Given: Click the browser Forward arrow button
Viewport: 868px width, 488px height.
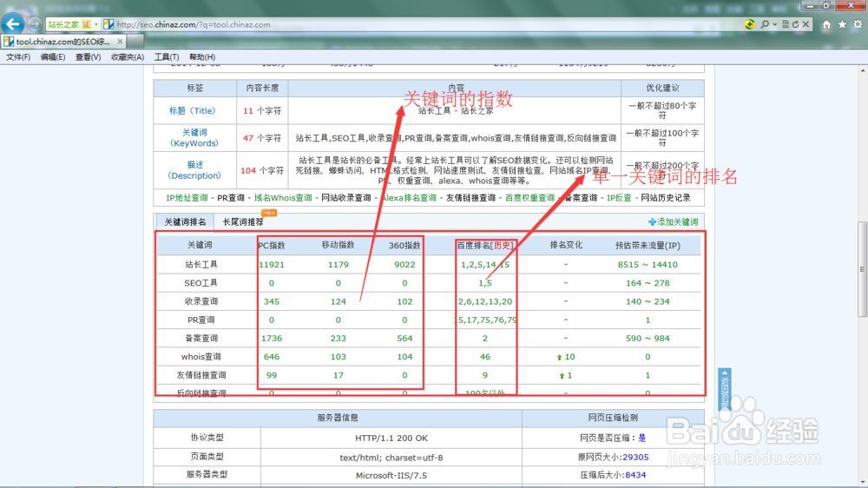Looking at the screenshot, I should tap(35, 24).
